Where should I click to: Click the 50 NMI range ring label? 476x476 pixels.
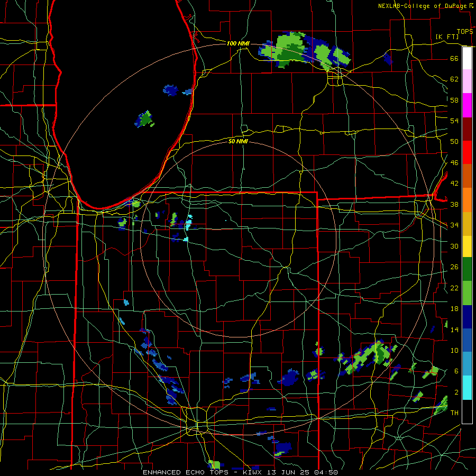[x=238, y=141]
